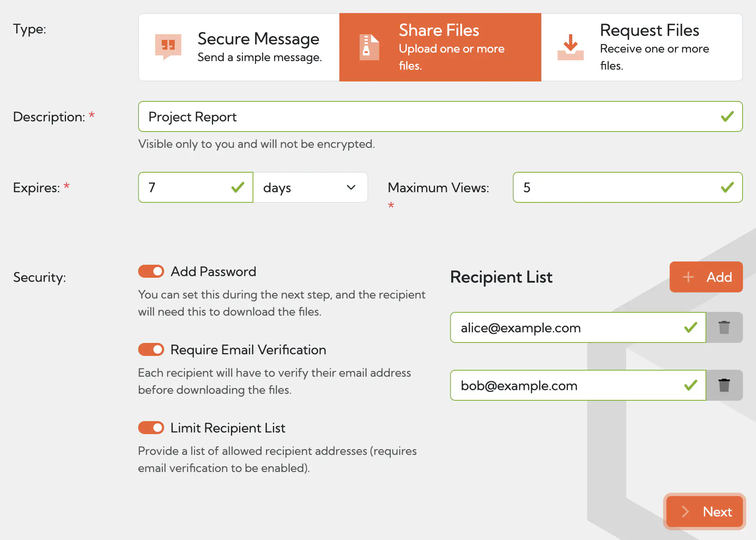Click the green checkmark in Description field

point(727,117)
